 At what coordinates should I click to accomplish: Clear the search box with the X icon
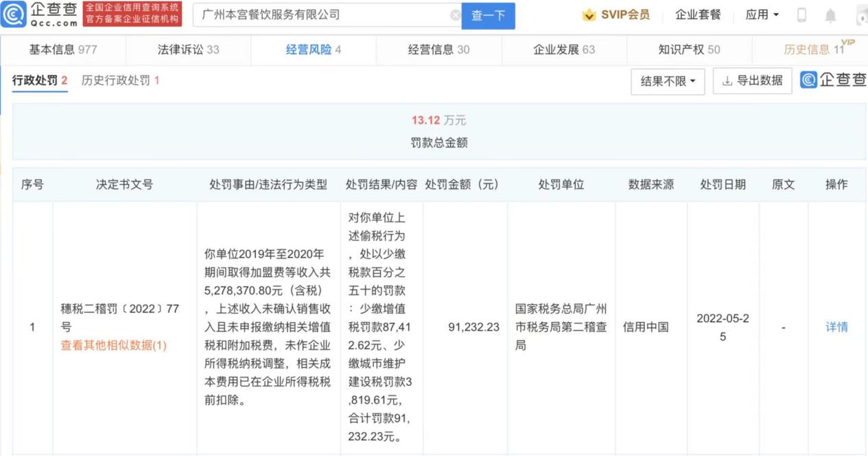[455, 15]
